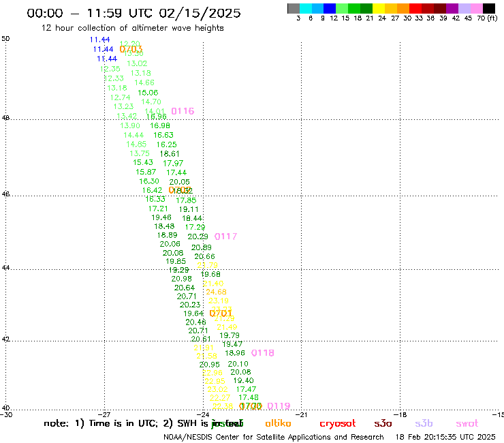Click the dark red 's3a' satellite label
The height and width of the screenshot is (443, 504).
tap(383, 423)
